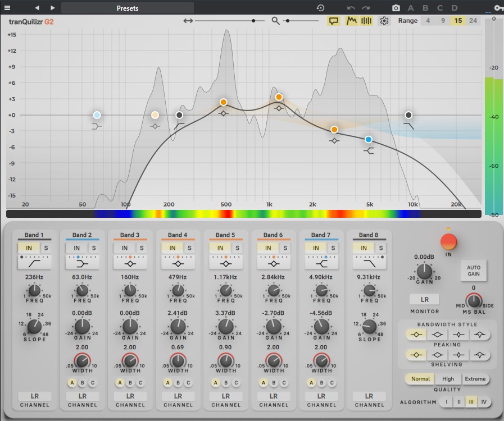Select algorithm I
The image size is (504, 421).
point(446,402)
